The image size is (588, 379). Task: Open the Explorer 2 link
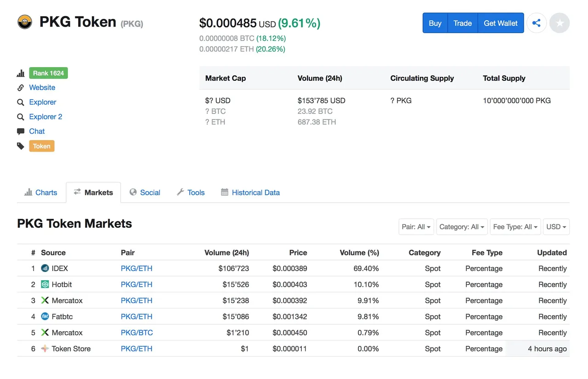45,117
